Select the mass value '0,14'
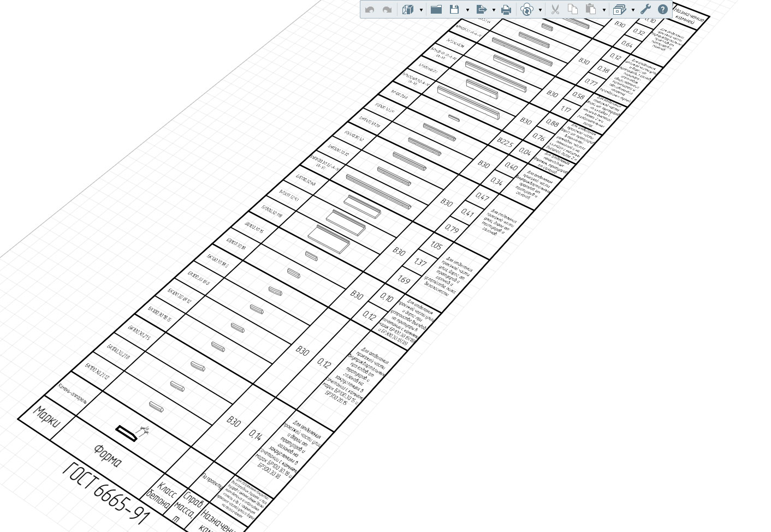Viewport: 771px width, 532px height. coord(255,435)
